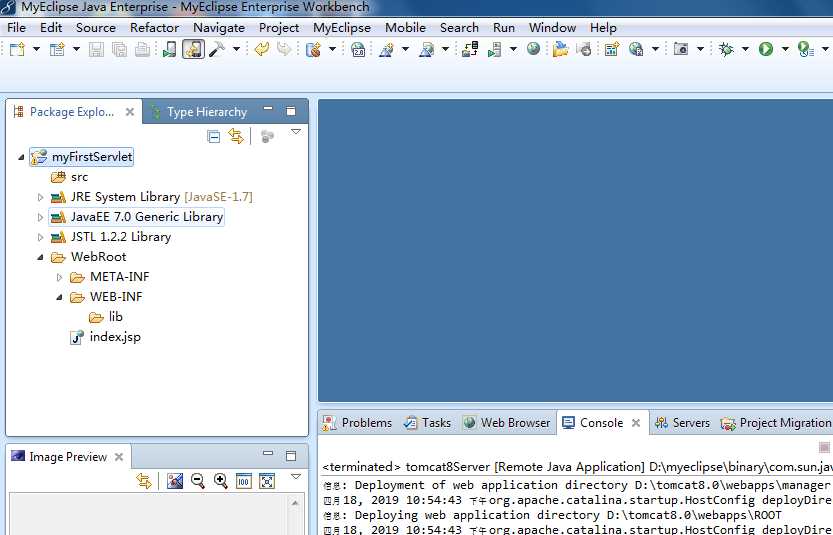Toggle link arrows in Image Preview toolbar
This screenshot has width=833, height=535.
coord(144,481)
